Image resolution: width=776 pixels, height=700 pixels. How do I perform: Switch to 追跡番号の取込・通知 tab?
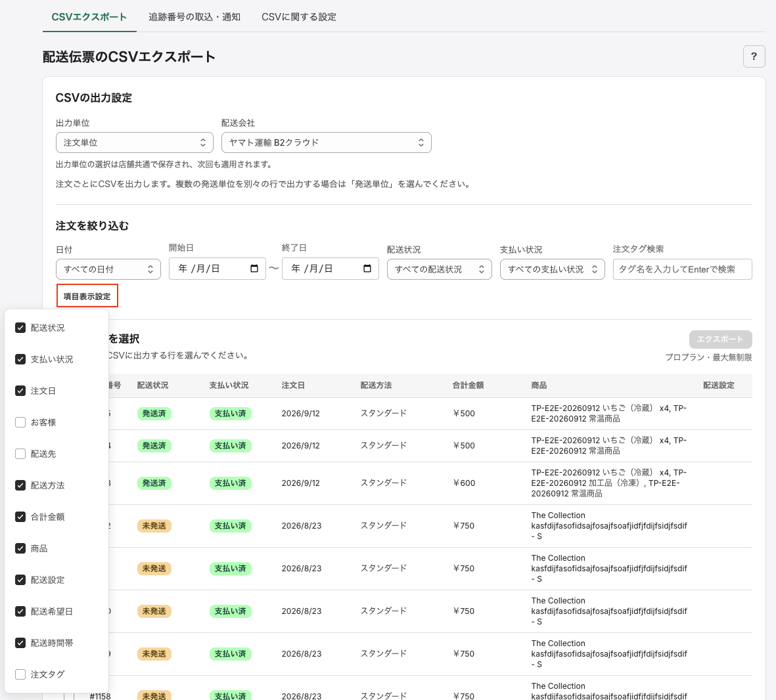pyautogui.click(x=194, y=17)
